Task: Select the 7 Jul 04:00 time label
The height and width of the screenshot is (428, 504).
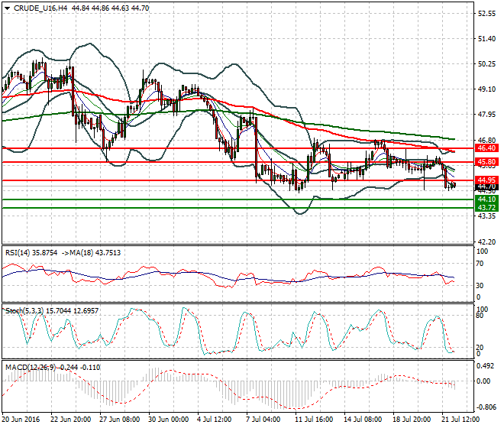Action: (x=263, y=420)
